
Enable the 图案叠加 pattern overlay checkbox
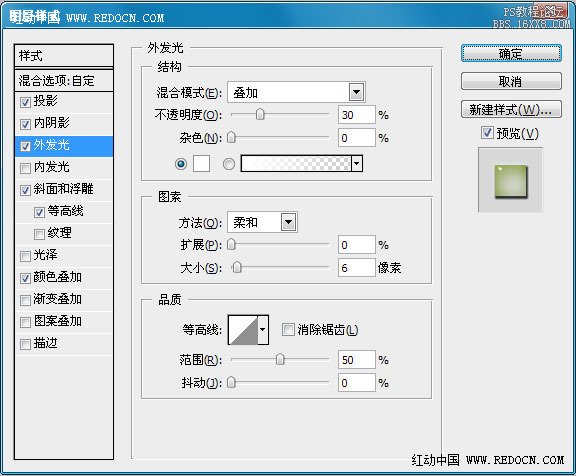pyautogui.click(x=25, y=322)
